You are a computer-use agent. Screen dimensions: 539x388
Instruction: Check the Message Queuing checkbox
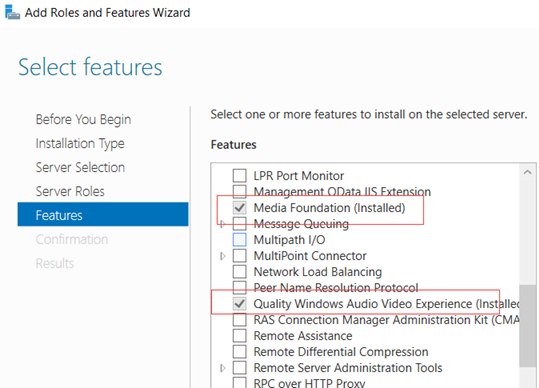[240, 224]
